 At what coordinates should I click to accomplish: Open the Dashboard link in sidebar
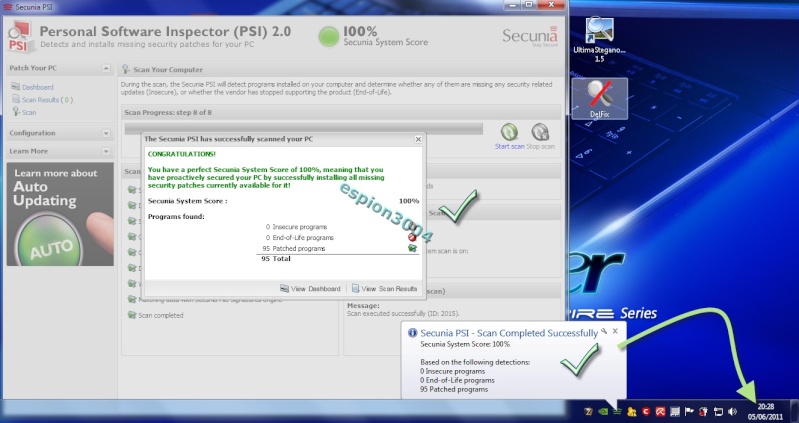pos(37,87)
